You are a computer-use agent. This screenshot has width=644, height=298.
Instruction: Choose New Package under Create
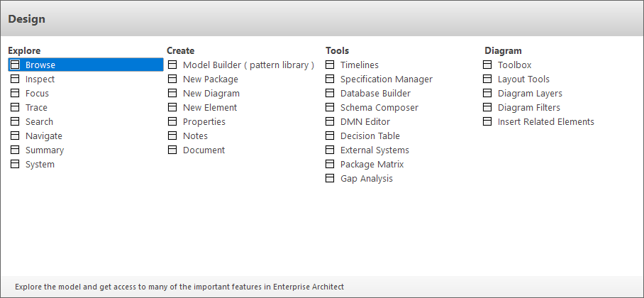click(210, 79)
